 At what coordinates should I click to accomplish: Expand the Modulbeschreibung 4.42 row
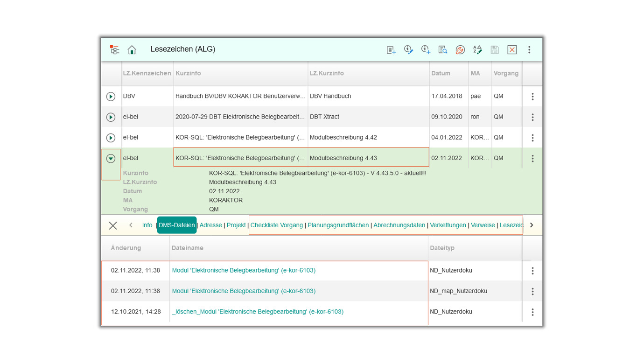coord(111,138)
